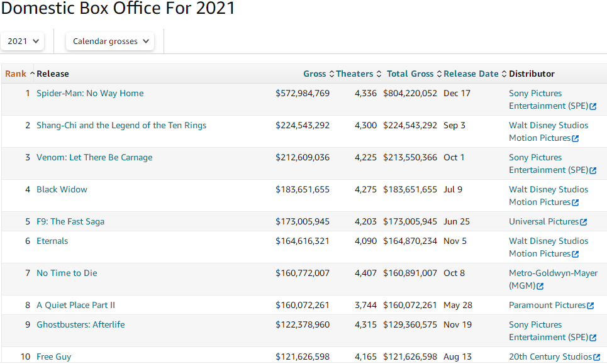
Task: Select release date Dec 17
Action: pyautogui.click(x=457, y=93)
